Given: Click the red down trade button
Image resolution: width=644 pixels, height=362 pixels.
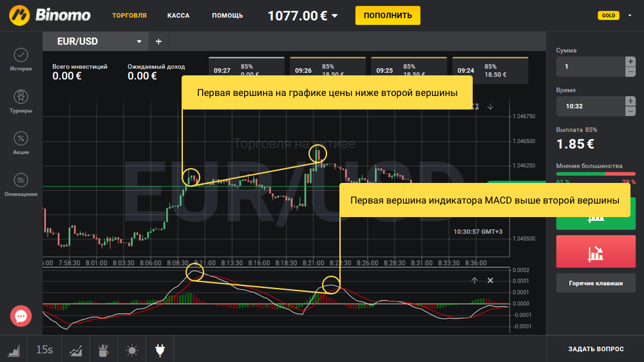Looking at the screenshot, I should click(x=596, y=251).
